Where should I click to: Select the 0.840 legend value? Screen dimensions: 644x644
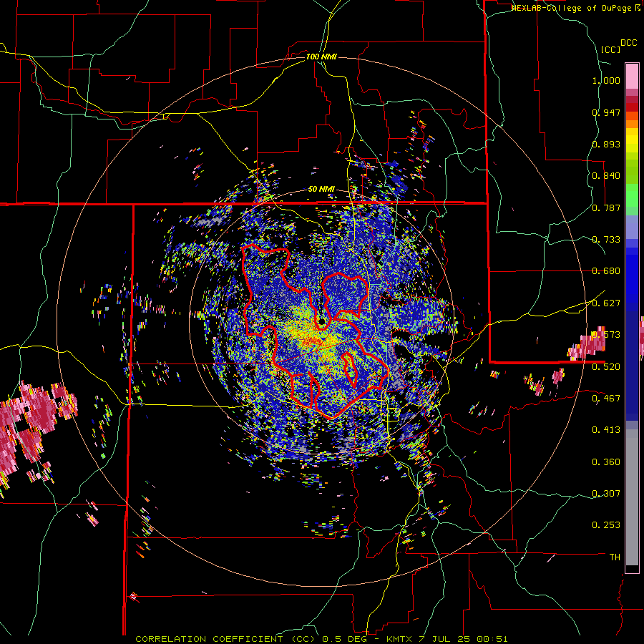pos(606,176)
